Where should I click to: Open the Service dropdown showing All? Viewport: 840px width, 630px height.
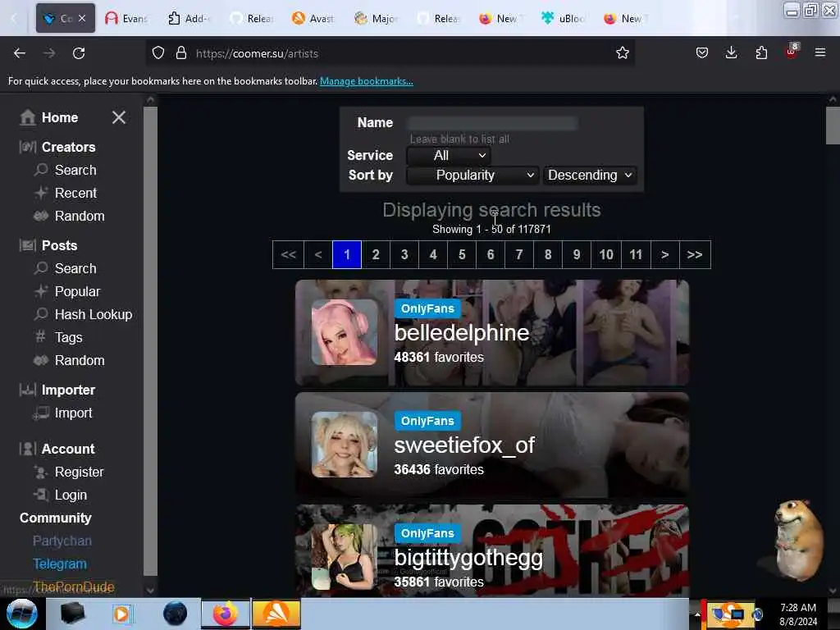[449, 155]
